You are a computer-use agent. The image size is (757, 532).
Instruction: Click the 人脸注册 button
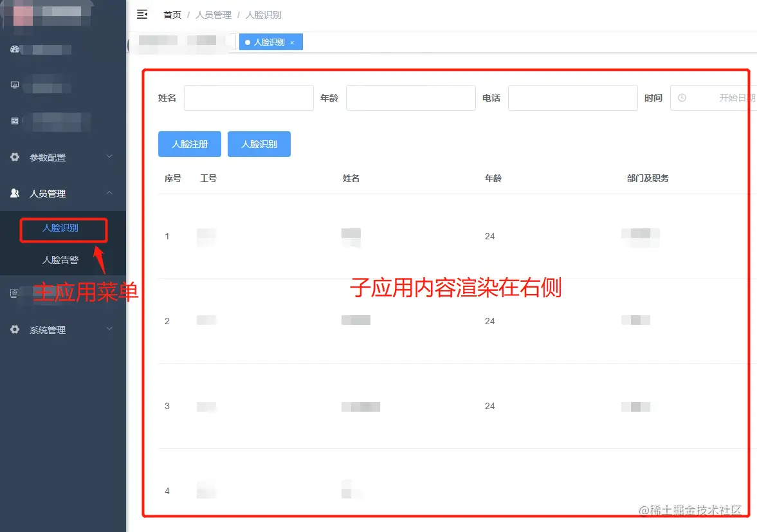[x=190, y=144]
